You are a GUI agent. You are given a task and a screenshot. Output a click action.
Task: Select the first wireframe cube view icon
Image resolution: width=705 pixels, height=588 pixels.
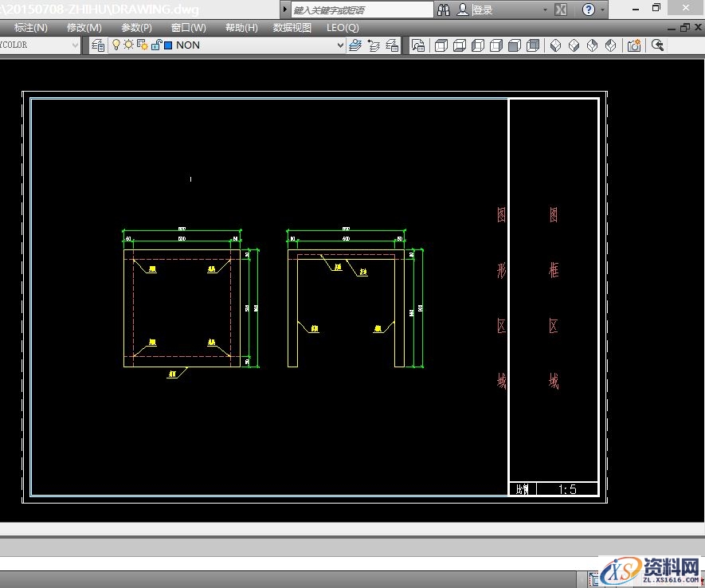(x=441, y=45)
